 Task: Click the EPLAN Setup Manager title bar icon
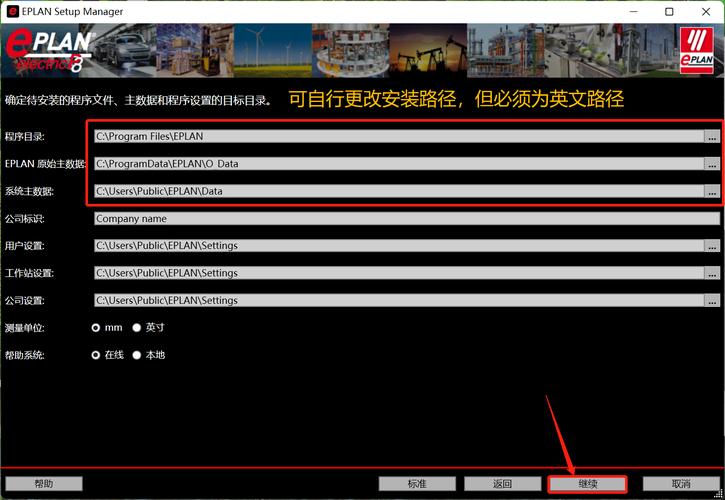point(12,12)
